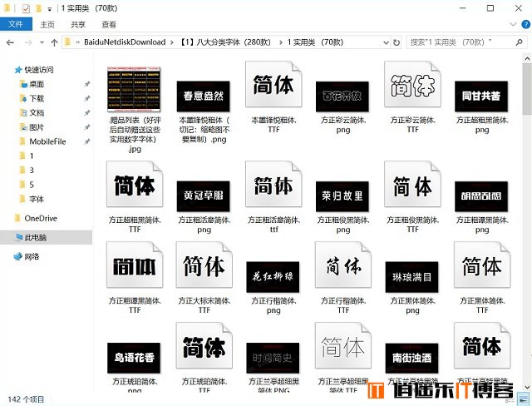Image resolution: width=532 pixels, height=406 pixels.
Task: Click the forward navigation arrow
Action: tap(29, 42)
